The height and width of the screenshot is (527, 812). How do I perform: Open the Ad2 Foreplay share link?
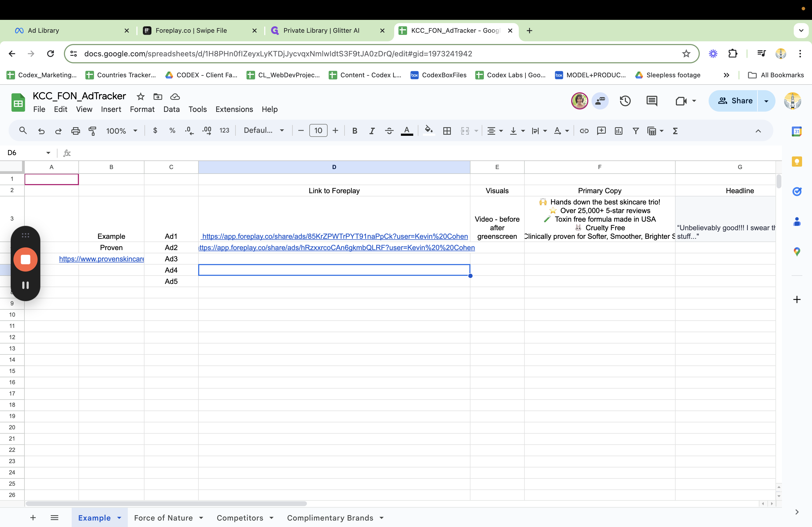tap(336, 248)
